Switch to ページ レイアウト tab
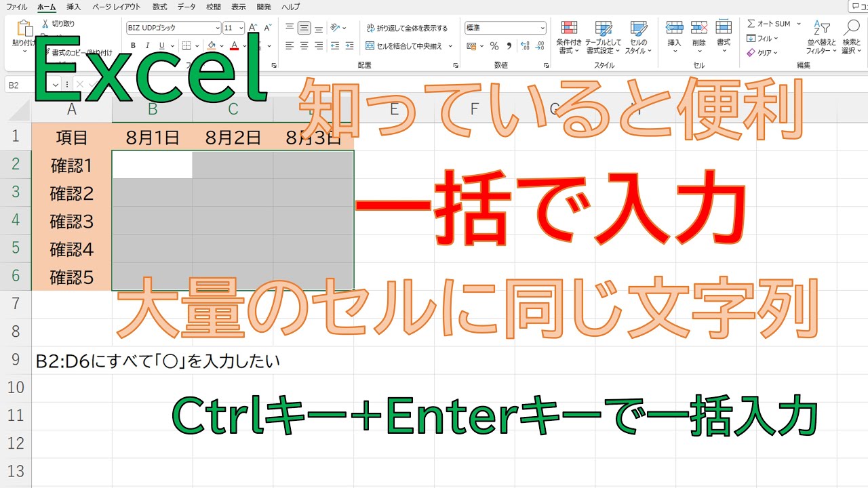 (117, 7)
